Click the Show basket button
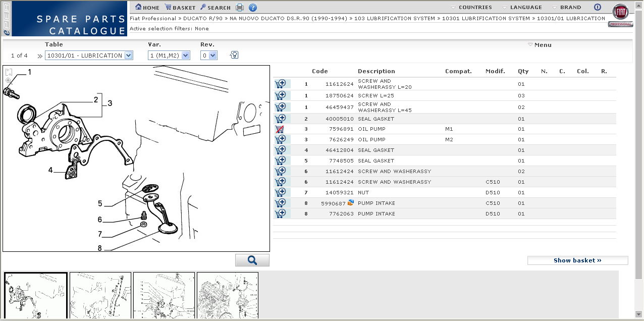This screenshot has width=644, height=321. point(578,260)
